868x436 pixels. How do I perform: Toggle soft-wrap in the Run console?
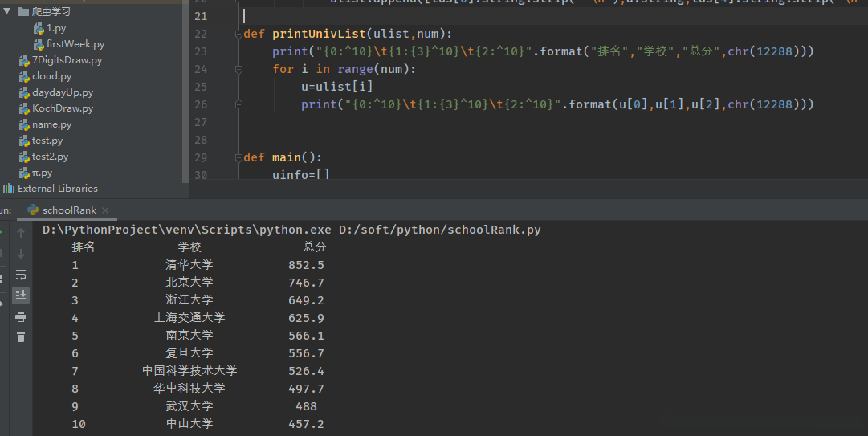click(21, 275)
